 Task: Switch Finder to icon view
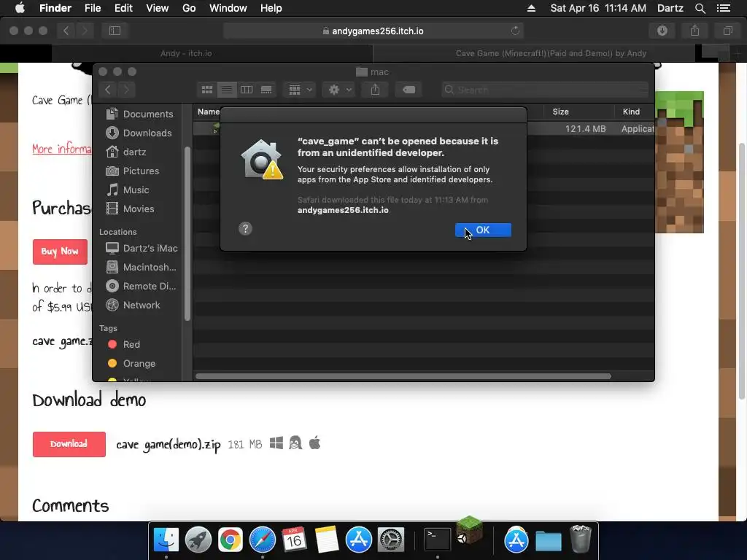(x=207, y=90)
